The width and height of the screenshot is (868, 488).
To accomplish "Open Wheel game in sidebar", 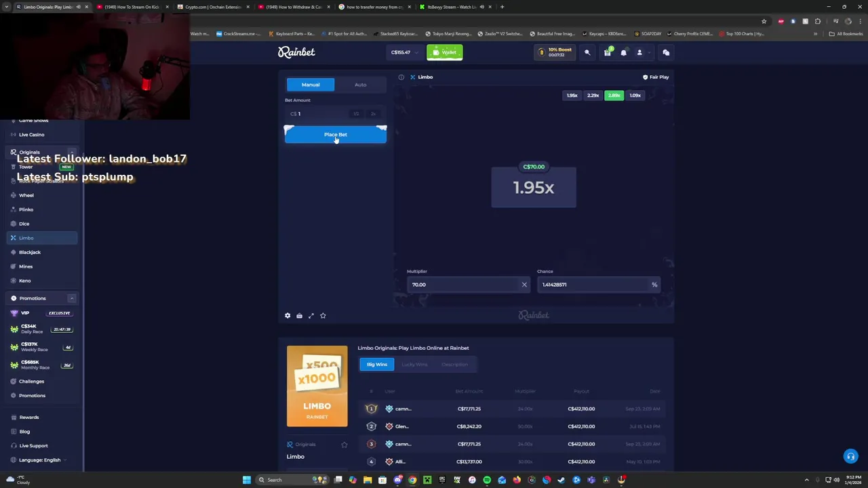I will click(x=26, y=195).
